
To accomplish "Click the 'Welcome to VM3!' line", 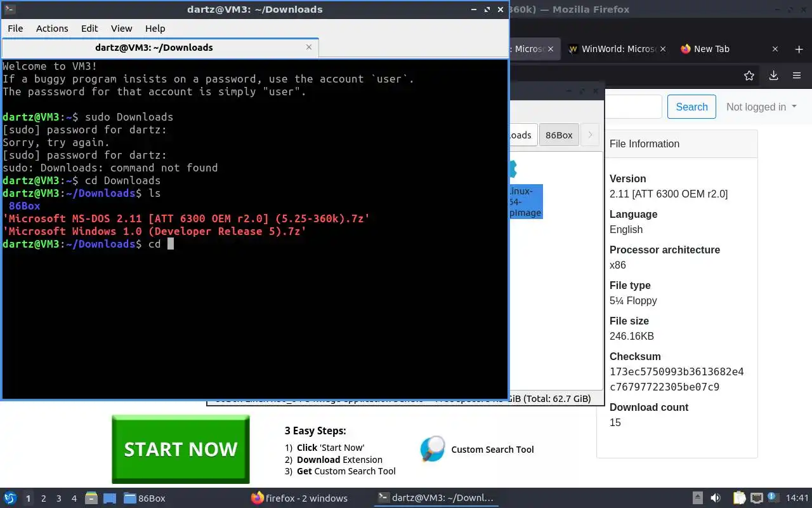I will coord(50,66).
